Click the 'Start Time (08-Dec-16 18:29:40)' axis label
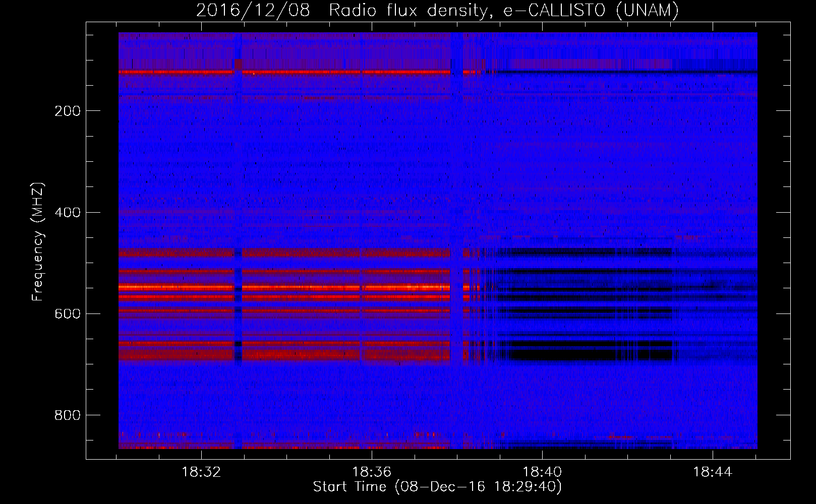Viewport: 816px width, 504px height. coord(437,487)
